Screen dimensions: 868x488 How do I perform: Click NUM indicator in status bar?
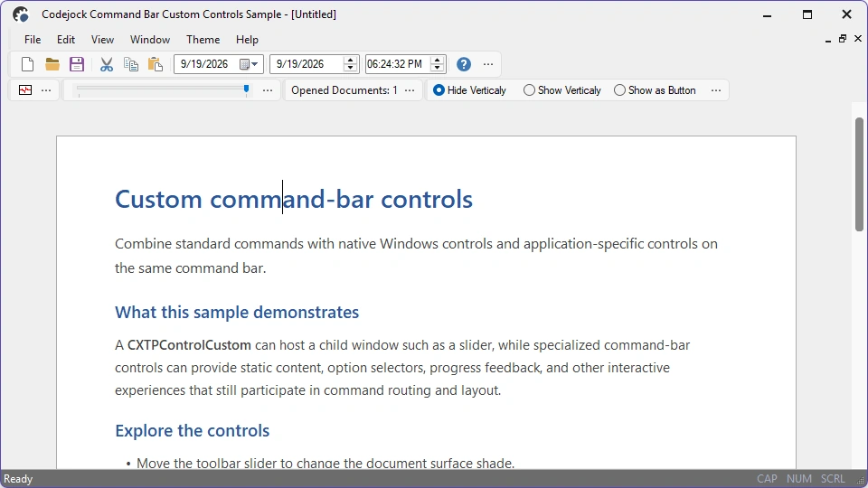tap(799, 479)
